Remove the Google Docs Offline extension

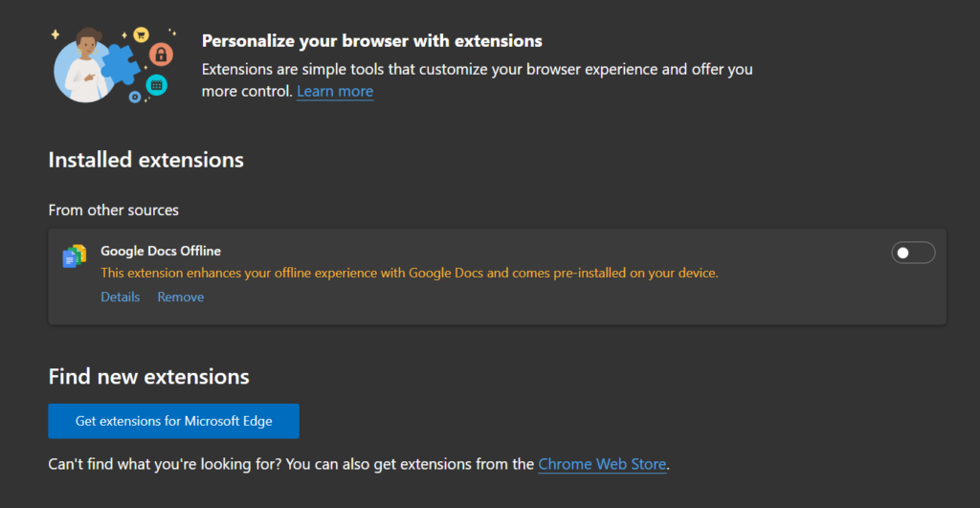click(x=181, y=297)
